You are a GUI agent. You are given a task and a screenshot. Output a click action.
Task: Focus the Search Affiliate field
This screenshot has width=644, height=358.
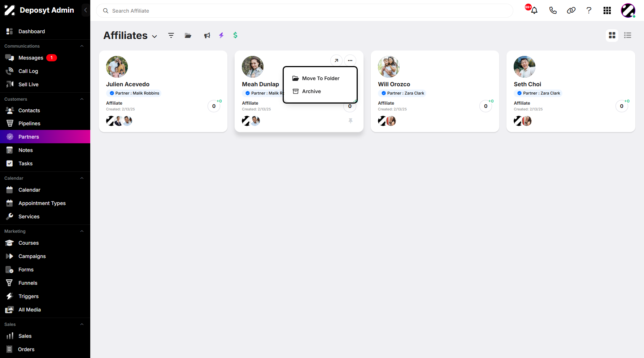pyautogui.click(x=305, y=11)
